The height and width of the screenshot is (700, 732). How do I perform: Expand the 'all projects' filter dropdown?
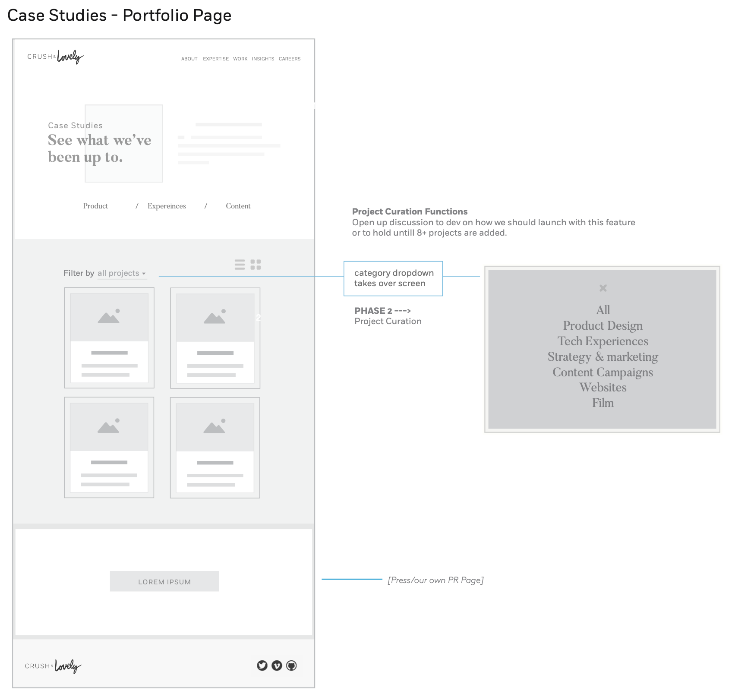coord(121,273)
